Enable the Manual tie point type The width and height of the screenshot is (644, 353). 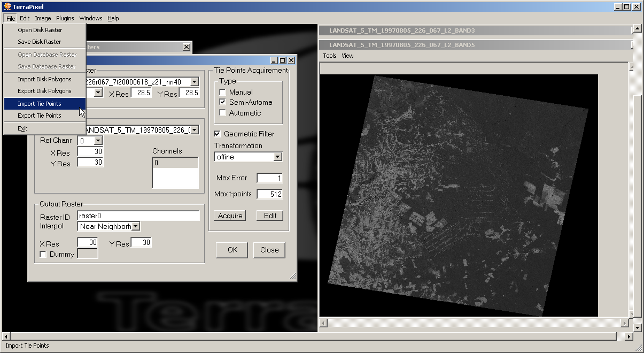click(223, 93)
